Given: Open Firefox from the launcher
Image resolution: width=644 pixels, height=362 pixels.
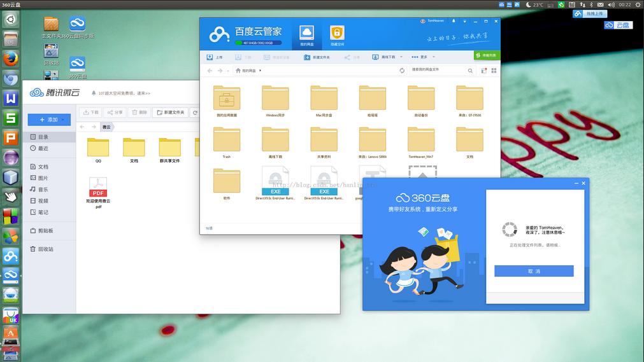Looking at the screenshot, I should pos(11,59).
